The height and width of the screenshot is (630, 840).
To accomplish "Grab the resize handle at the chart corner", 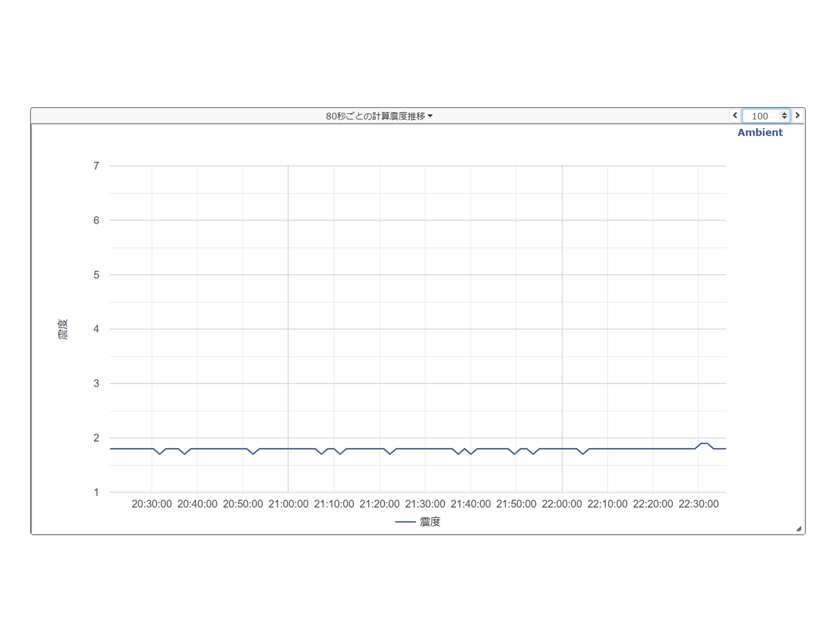I will (799, 529).
